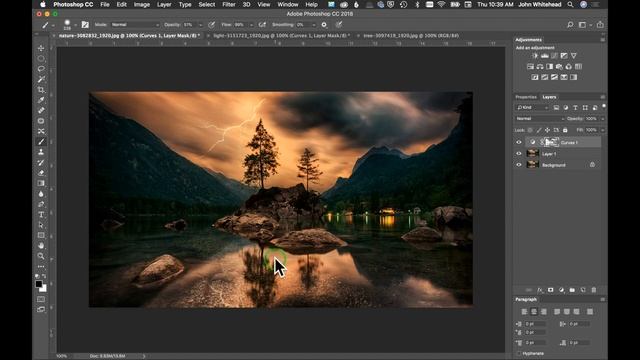Click the Share image button
The width and height of the screenshot is (640, 360).
click(x=600, y=25)
